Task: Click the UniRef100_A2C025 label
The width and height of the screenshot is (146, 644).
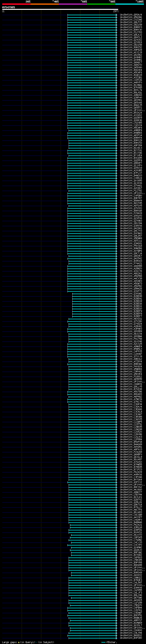Action: tap(131, 344)
